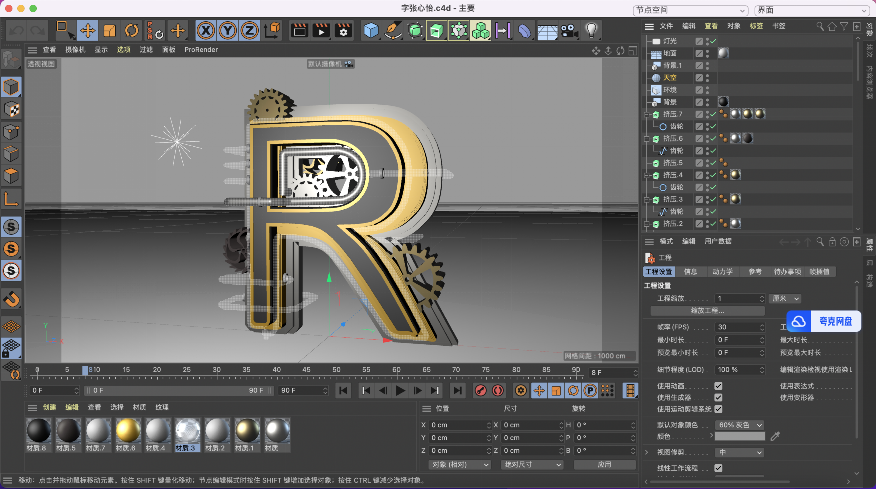
Task: Toggle the 使用生成器 checkbox
Action: 718,397
